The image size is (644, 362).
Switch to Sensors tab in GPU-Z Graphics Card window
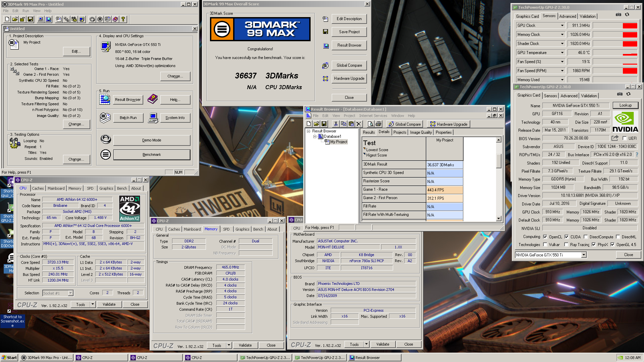coord(550,96)
